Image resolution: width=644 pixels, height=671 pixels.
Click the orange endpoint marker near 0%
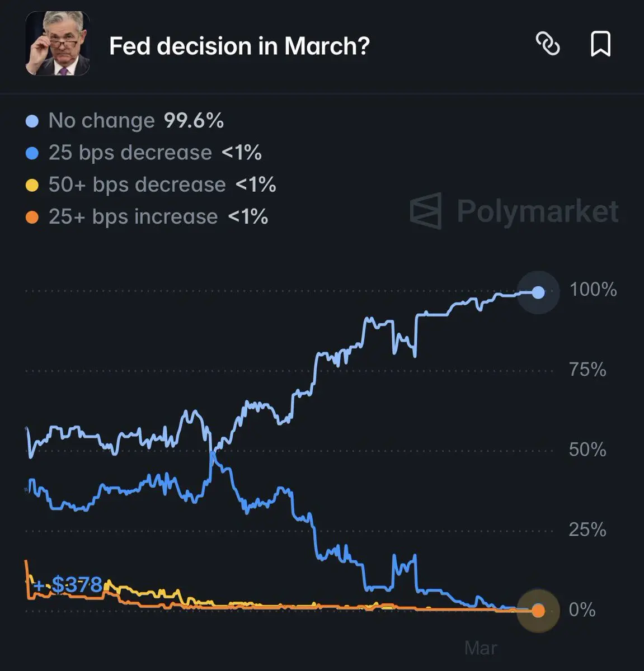click(538, 610)
